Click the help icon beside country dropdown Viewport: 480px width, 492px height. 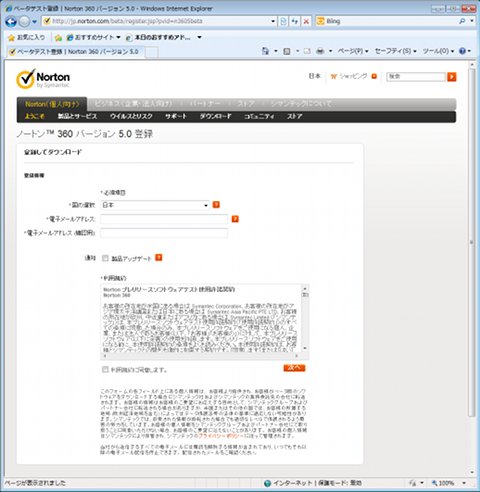coord(216,205)
